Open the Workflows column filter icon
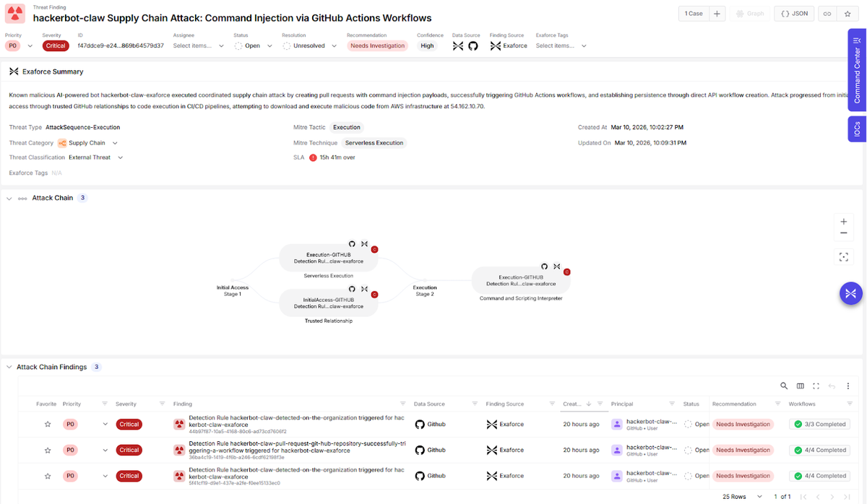The width and height of the screenshot is (867, 504). 850,404
